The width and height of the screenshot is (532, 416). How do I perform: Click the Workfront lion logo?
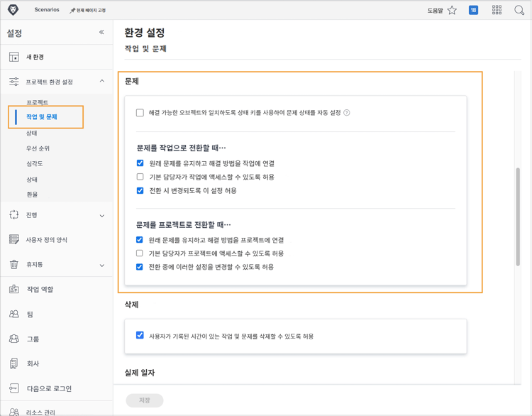(x=13, y=10)
